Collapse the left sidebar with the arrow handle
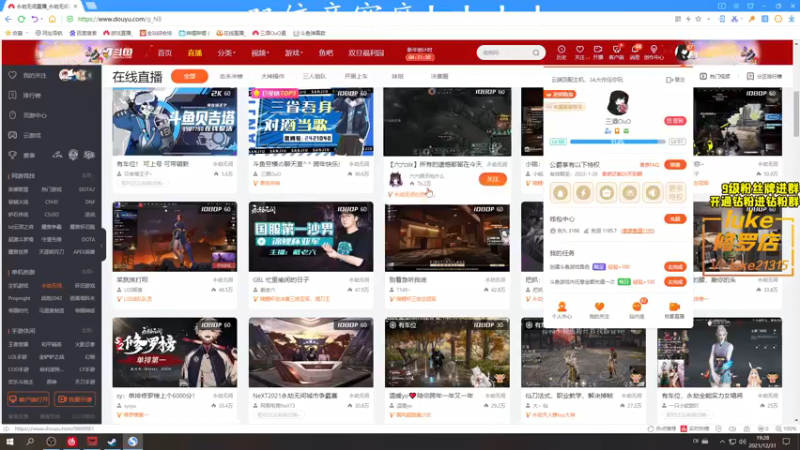This screenshot has height=450, width=800. click(102, 245)
